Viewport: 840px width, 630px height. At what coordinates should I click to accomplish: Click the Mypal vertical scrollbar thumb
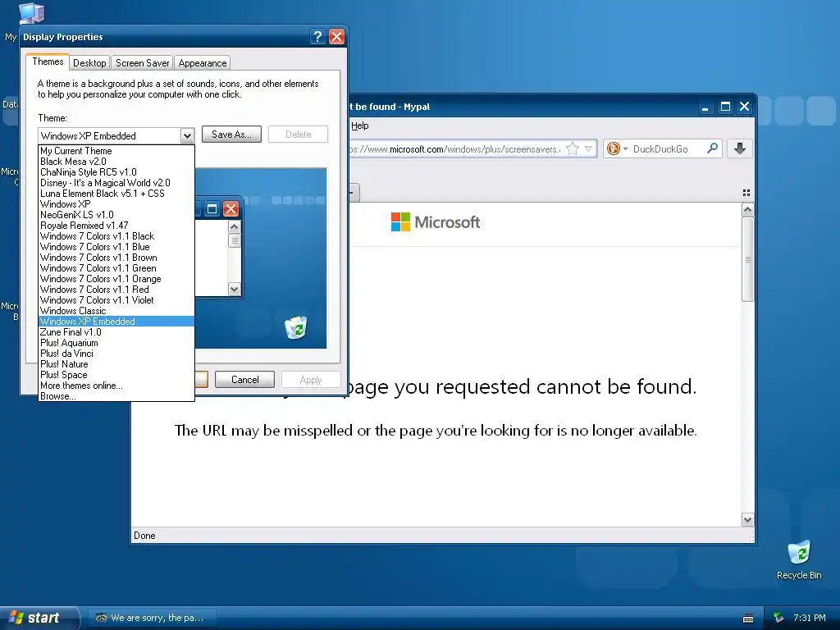click(748, 259)
